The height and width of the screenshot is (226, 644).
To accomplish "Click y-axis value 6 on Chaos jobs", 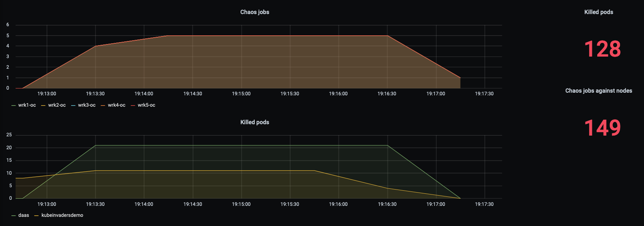I will pos(8,25).
